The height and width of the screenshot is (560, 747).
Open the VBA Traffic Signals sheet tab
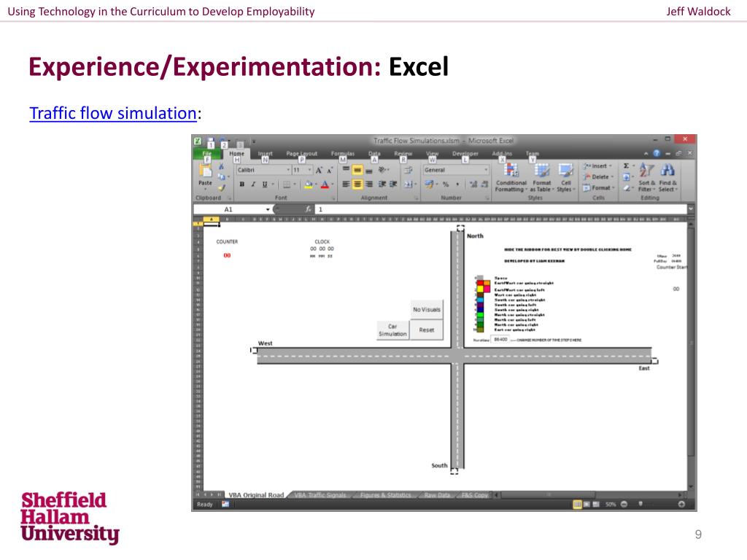click(x=320, y=495)
